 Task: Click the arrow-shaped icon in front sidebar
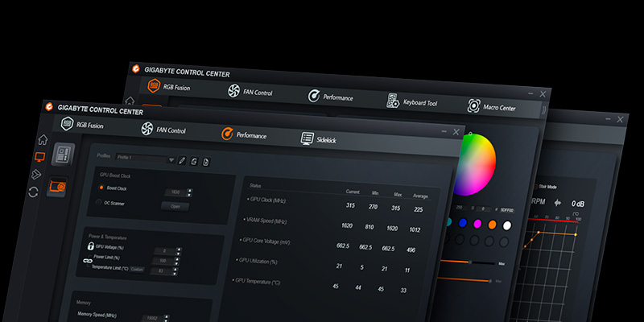[x=36, y=174]
